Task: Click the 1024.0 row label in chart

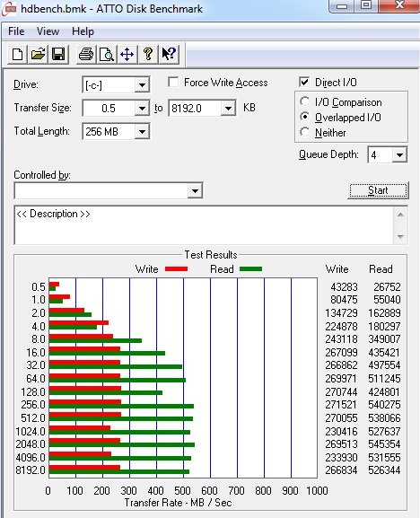Action: [31, 431]
